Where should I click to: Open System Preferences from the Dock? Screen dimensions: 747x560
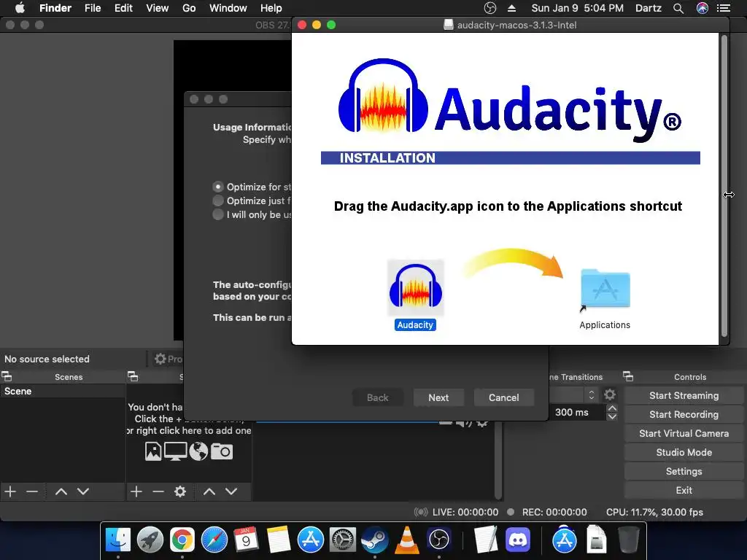(343, 540)
